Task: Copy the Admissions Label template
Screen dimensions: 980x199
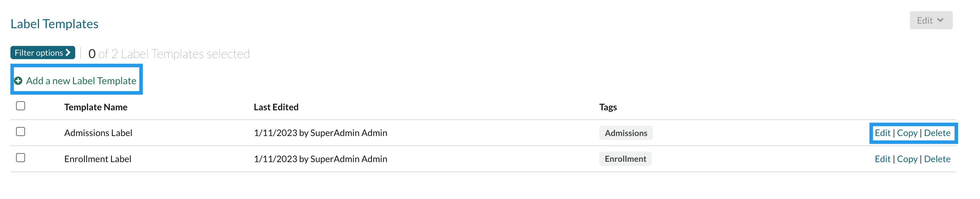Action: tap(907, 133)
